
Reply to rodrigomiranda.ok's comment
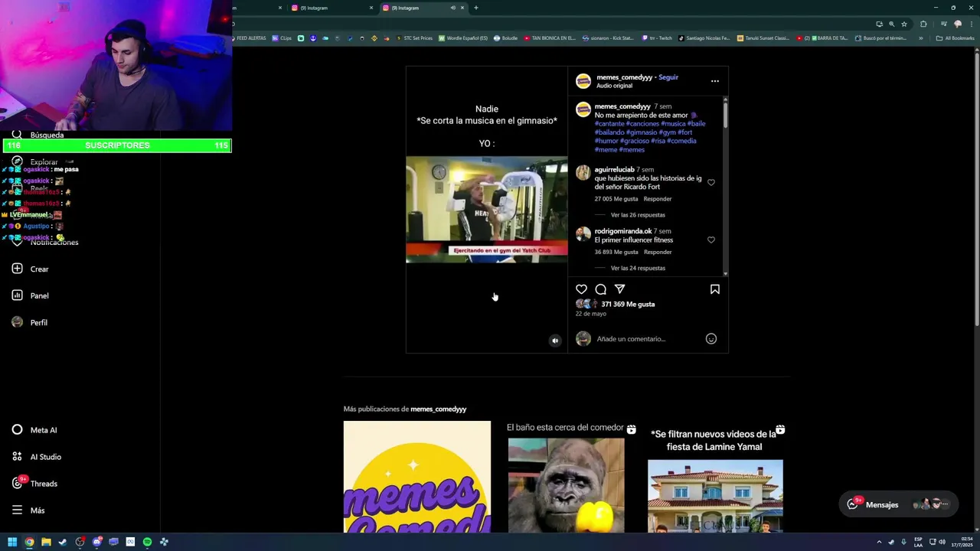pos(657,252)
